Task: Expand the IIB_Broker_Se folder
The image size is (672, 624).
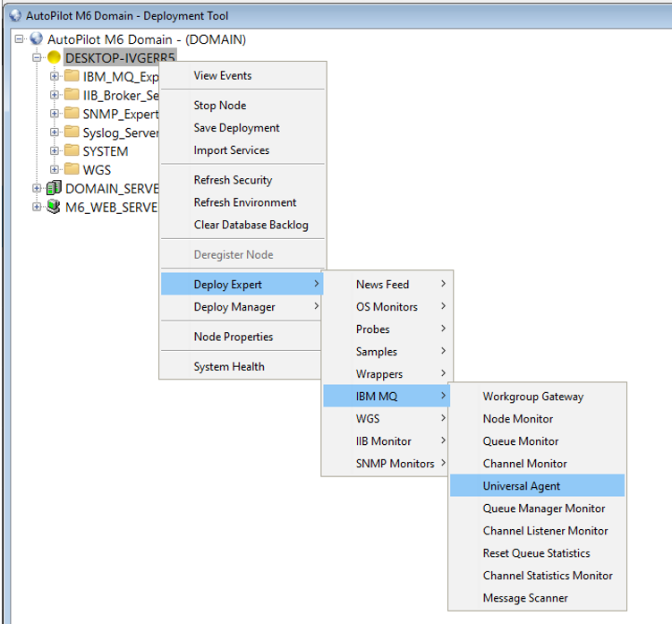Action: 54,95
